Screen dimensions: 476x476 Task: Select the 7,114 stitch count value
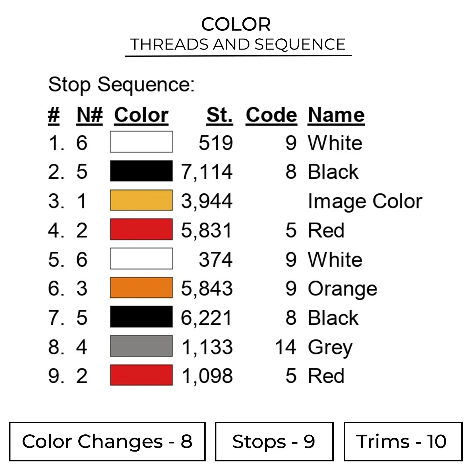(x=207, y=172)
